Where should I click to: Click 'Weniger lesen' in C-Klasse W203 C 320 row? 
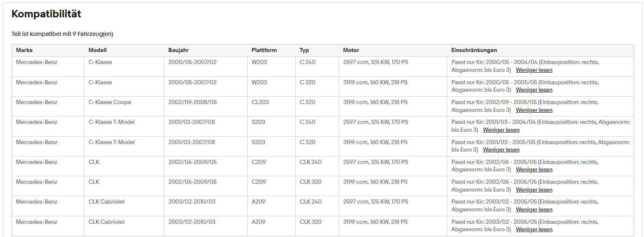534,90
